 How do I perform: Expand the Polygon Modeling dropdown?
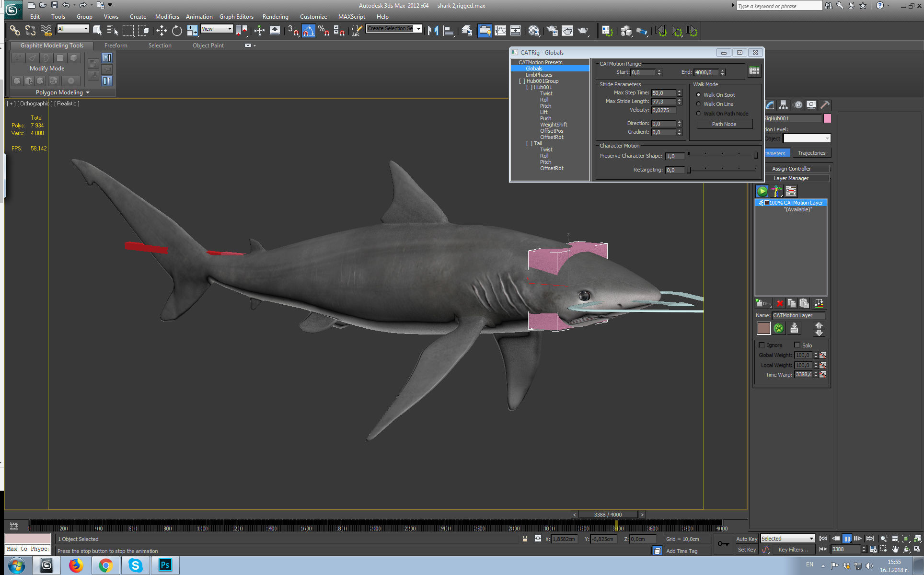tap(62, 92)
